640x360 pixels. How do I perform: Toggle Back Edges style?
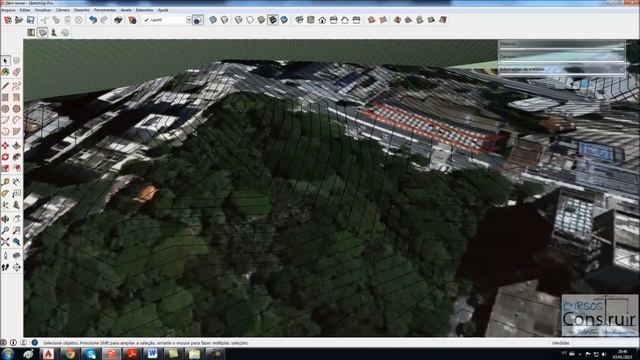point(224,20)
